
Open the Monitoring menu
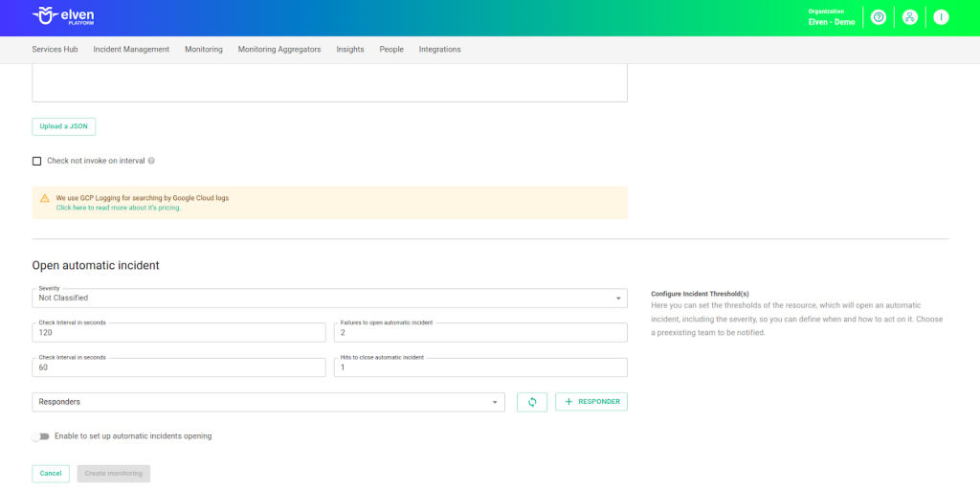tap(204, 50)
